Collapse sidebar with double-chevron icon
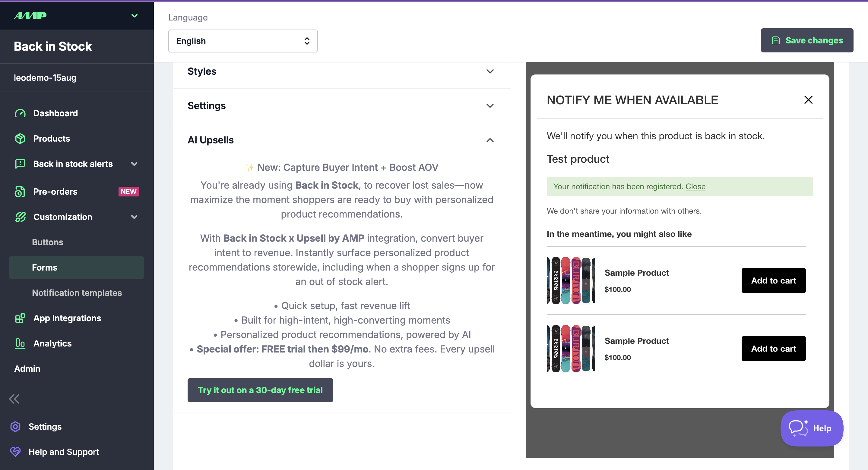This screenshot has height=470, width=868. pyautogui.click(x=14, y=399)
